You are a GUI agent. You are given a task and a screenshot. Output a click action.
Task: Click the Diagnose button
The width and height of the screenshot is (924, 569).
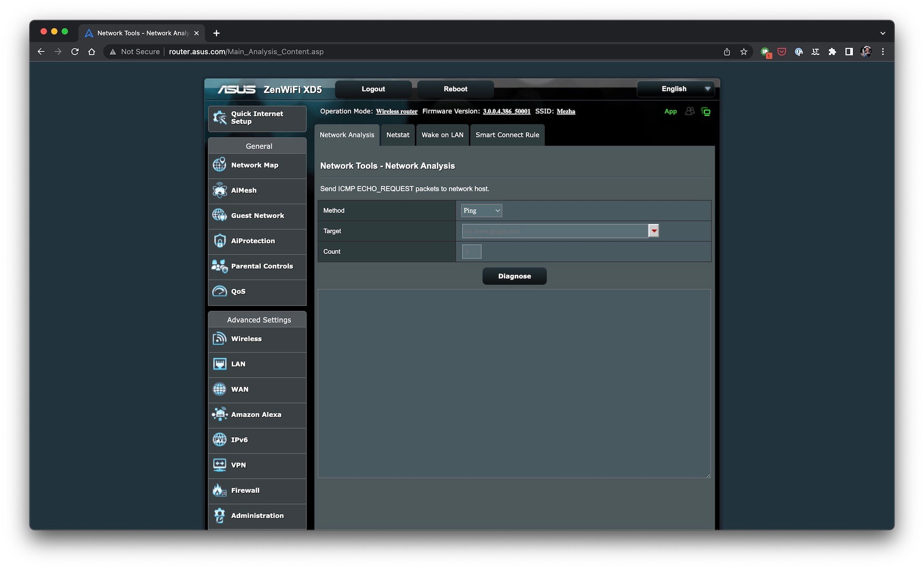[x=515, y=276]
